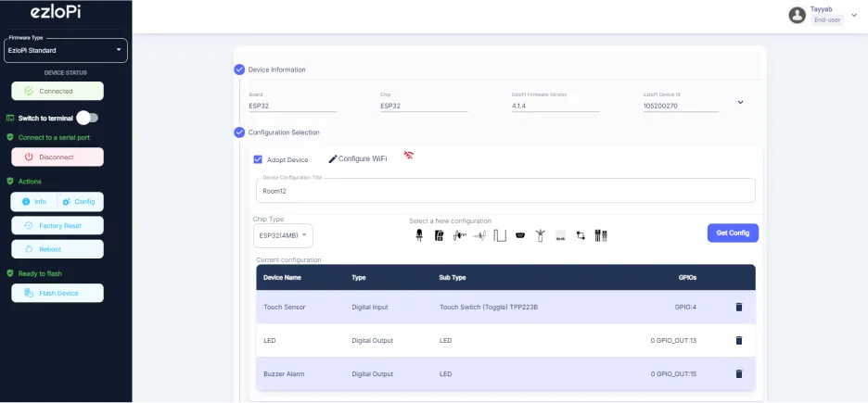Select the antenna signal configuration icon
Image resolution: width=868 pixels, height=403 pixels.
540,235
